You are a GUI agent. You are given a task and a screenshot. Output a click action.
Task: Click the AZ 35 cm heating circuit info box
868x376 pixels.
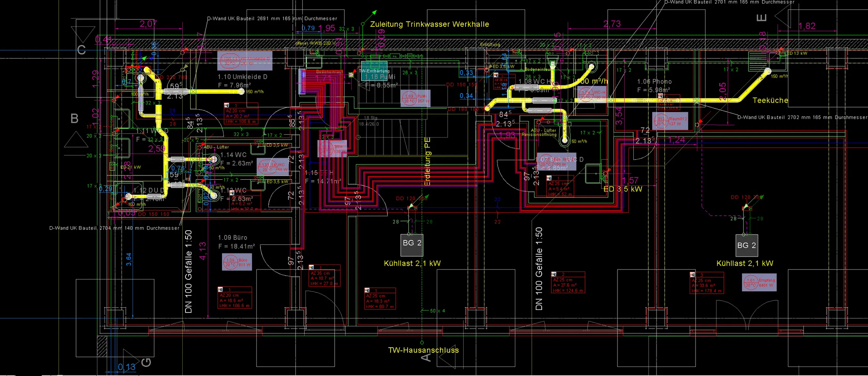(x=324, y=276)
